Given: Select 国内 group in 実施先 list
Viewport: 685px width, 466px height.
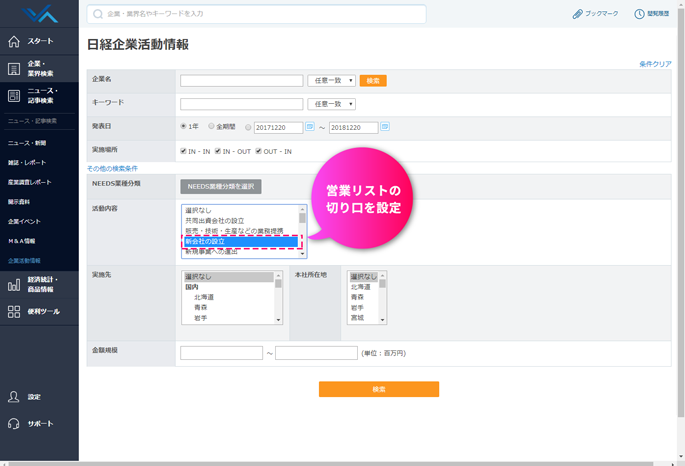Looking at the screenshot, I should point(192,287).
